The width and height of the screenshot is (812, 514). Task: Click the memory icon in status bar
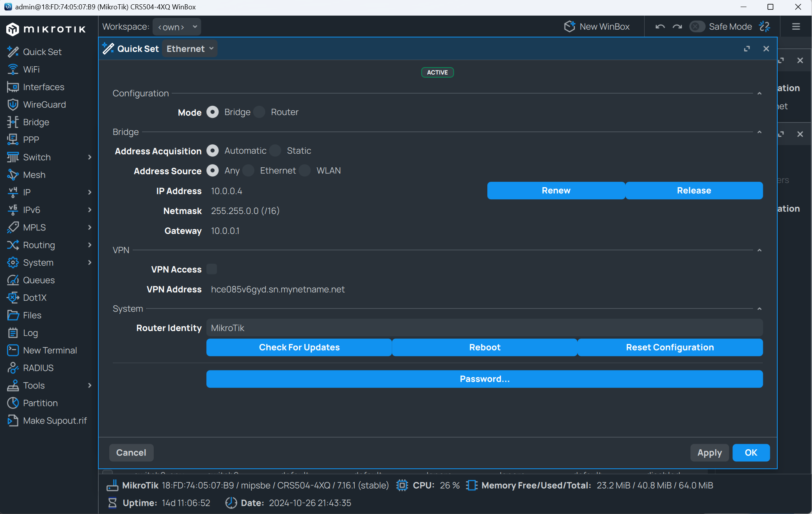472,485
